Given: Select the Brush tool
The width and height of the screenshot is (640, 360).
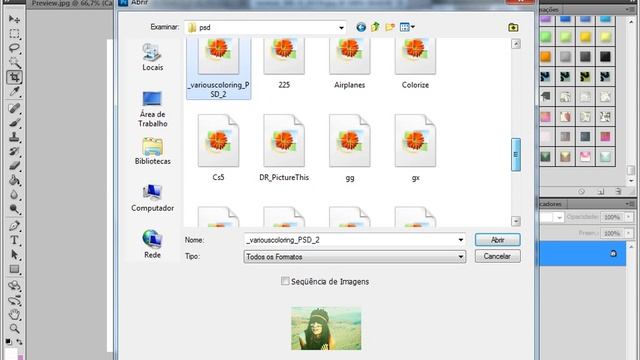Looking at the screenshot, I should point(14,122).
